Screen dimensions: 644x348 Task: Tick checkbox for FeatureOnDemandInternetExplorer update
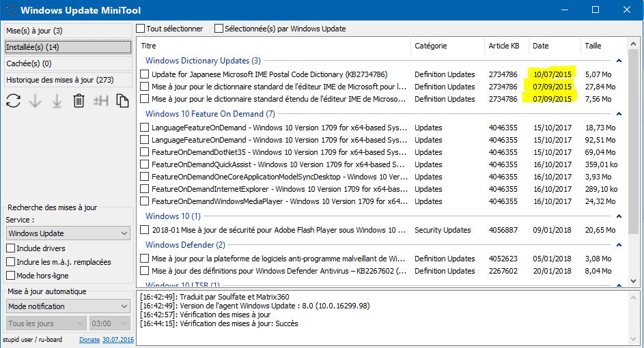click(x=144, y=189)
